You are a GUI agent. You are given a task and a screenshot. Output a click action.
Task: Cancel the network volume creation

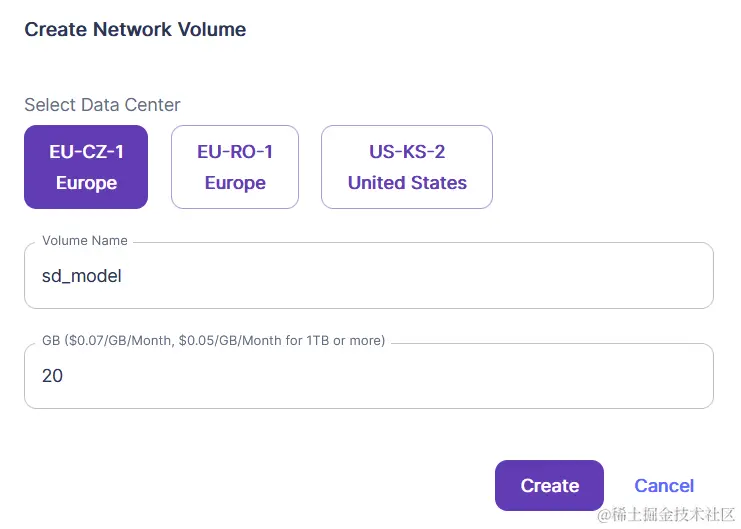tap(664, 486)
